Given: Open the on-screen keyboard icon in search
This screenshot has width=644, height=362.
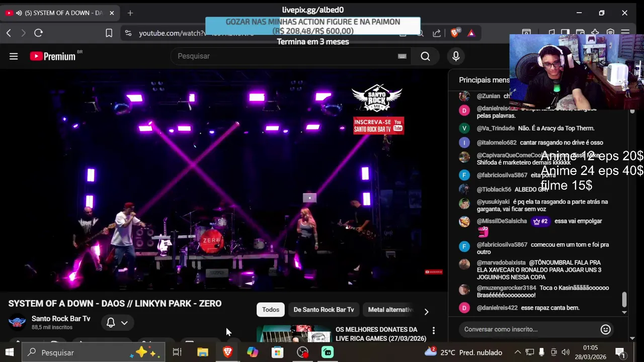Looking at the screenshot, I should coord(402,56).
